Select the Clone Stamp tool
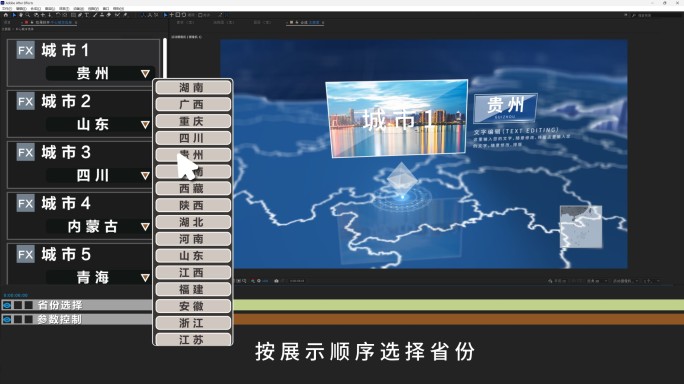684x384 pixels. 102,15
